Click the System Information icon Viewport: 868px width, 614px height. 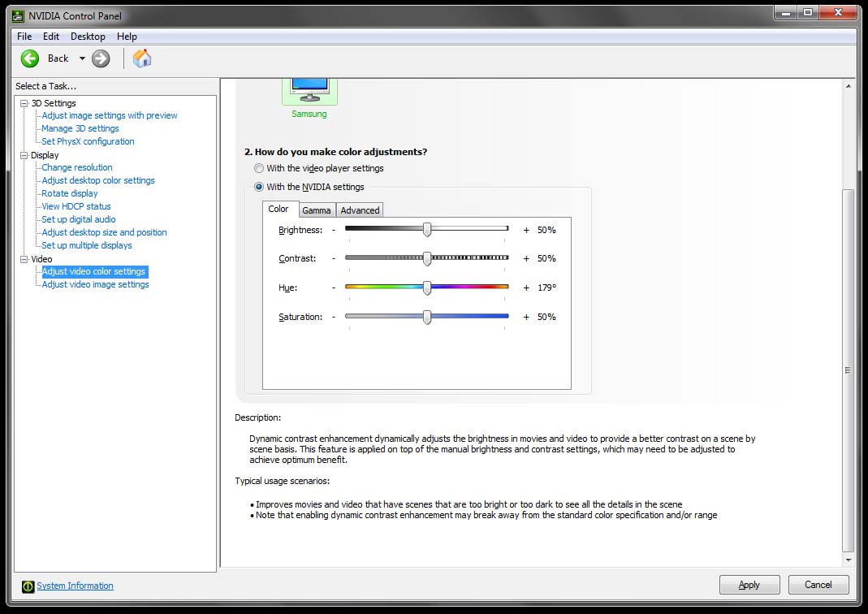click(28, 586)
